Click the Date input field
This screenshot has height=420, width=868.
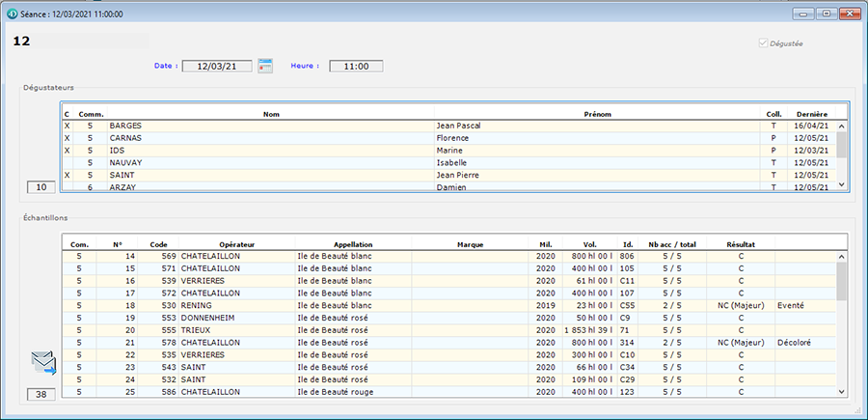coord(217,67)
